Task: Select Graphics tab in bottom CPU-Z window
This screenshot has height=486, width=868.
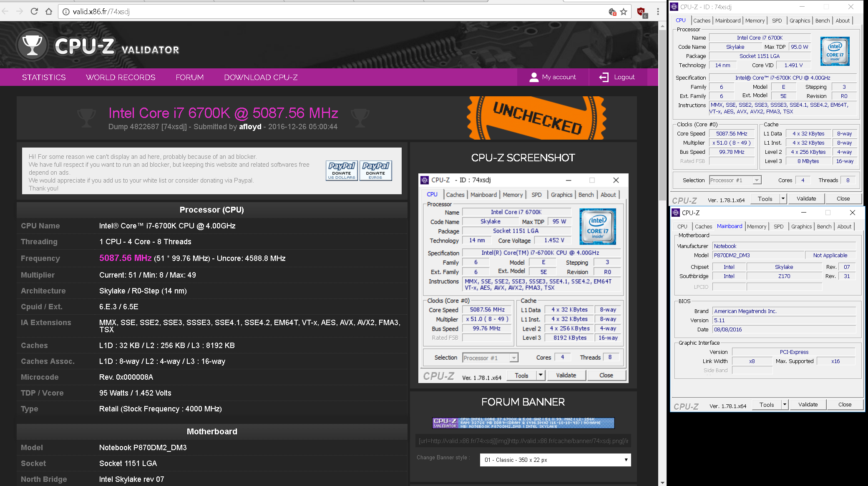Action: tap(801, 226)
